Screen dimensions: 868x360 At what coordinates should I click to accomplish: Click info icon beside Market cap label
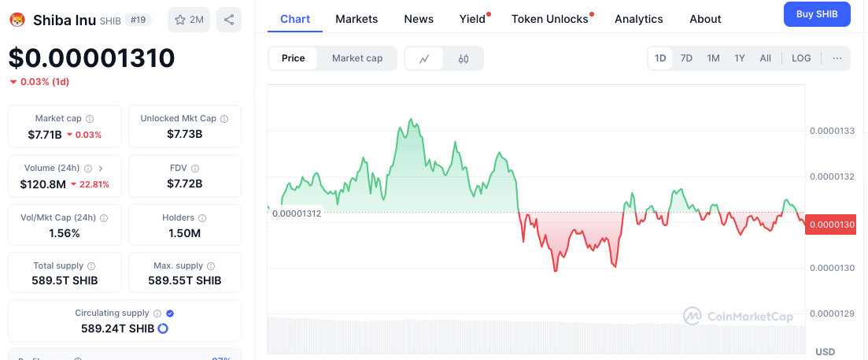(x=90, y=119)
